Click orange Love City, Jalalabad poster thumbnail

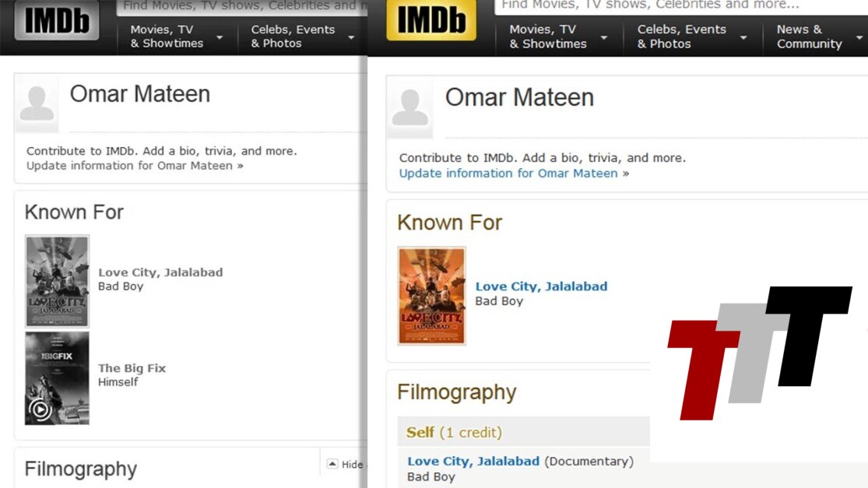tap(431, 296)
